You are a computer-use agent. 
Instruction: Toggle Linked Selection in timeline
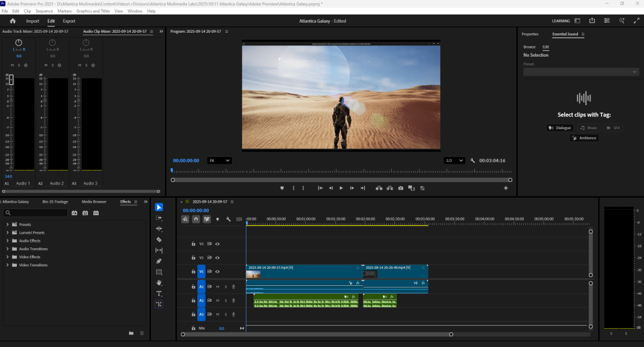tap(206, 219)
